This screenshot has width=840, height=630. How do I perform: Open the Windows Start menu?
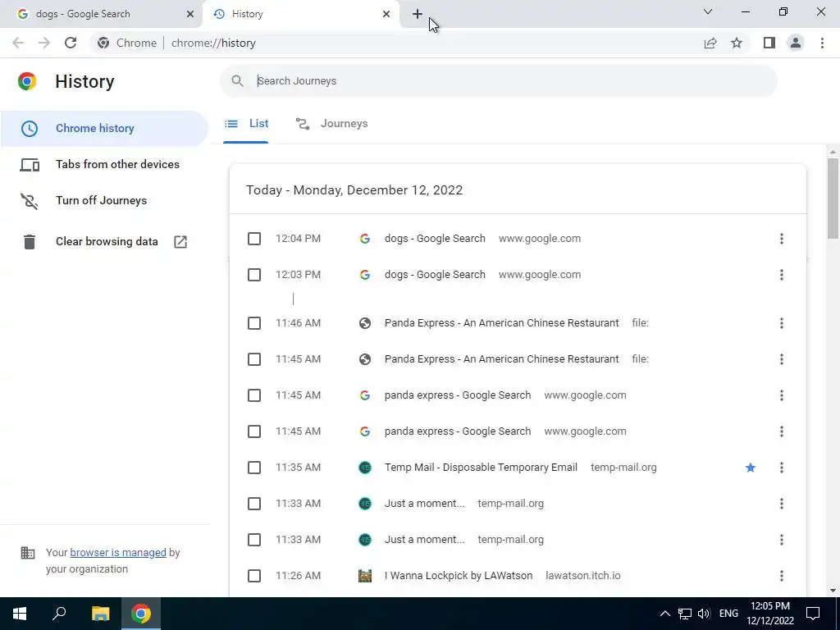(x=20, y=614)
